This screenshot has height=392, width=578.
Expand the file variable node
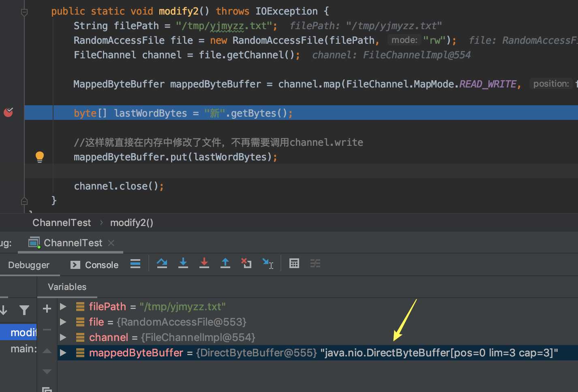(63, 322)
